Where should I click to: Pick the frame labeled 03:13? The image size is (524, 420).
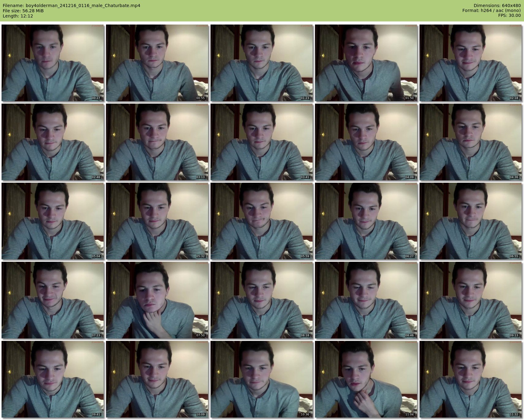(x=157, y=142)
